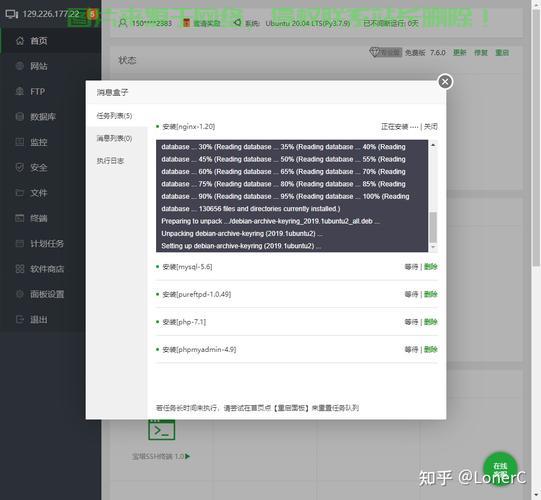Click the 修复 repair link in header
The width and height of the screenshot is (541, 500).
click(481, 52)
